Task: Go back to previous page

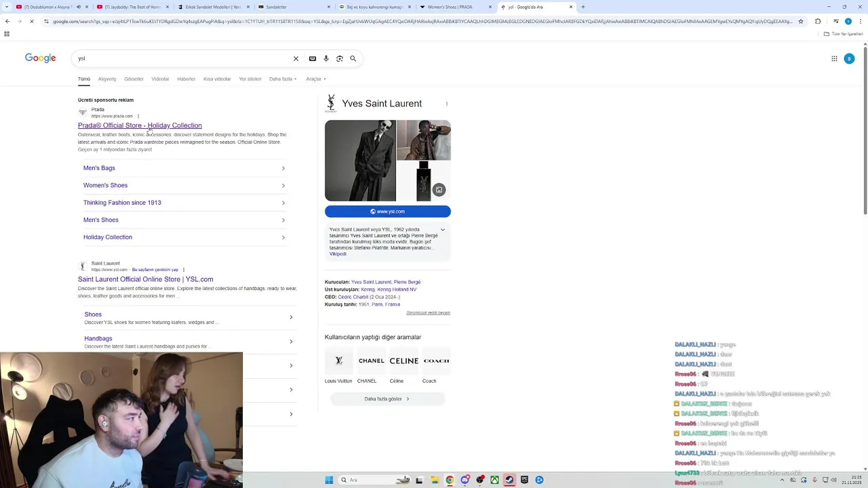Action: [7, 21]
